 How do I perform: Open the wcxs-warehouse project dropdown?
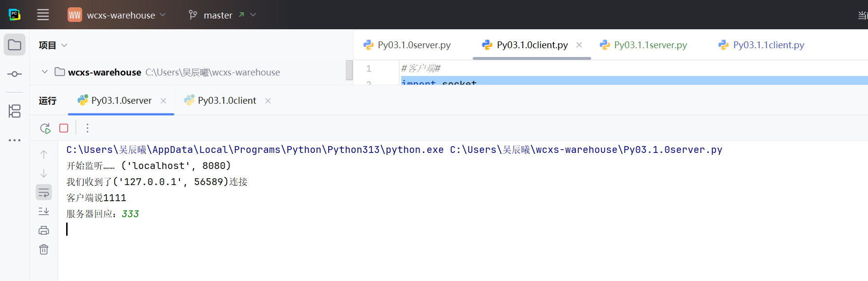pos(117,15)
